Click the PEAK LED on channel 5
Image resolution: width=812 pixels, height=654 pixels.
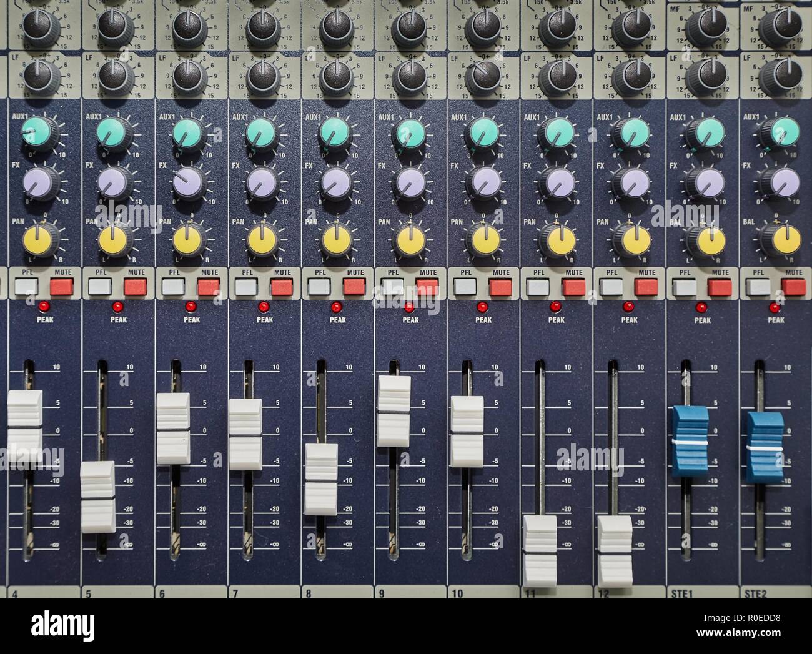(x=117, y=307)
